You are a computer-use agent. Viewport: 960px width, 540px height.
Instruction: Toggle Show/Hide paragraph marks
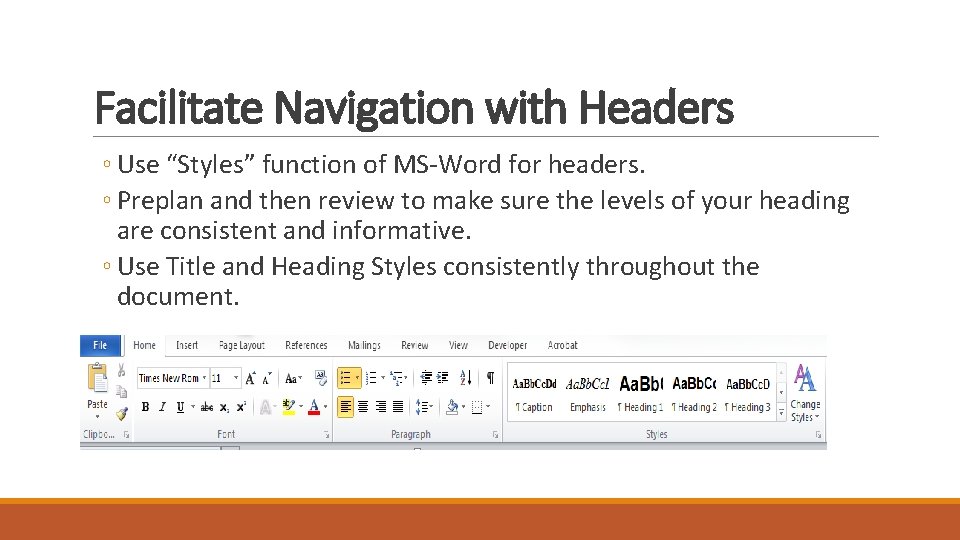[x=490, y=378]
